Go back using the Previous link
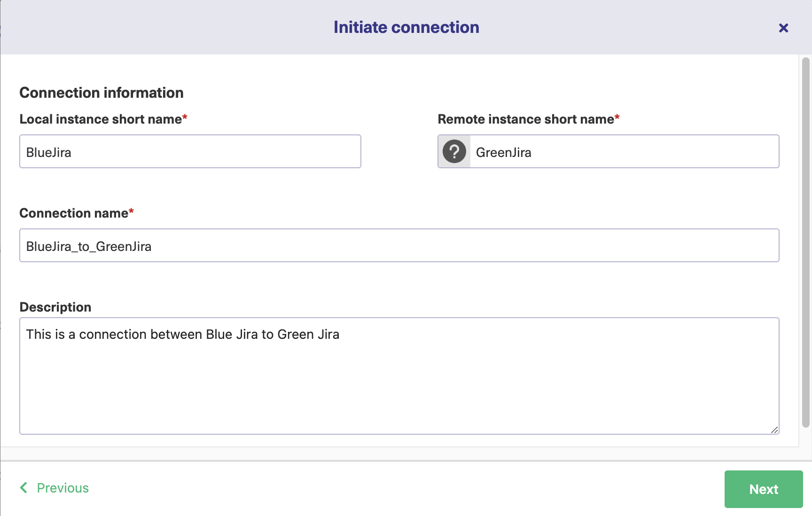 click(x=62, y=488)
